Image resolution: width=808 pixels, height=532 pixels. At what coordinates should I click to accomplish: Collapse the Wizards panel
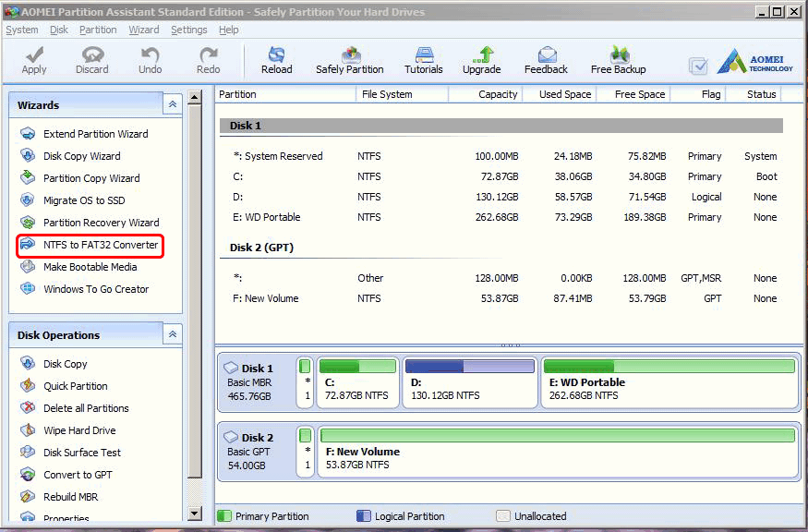172,104
